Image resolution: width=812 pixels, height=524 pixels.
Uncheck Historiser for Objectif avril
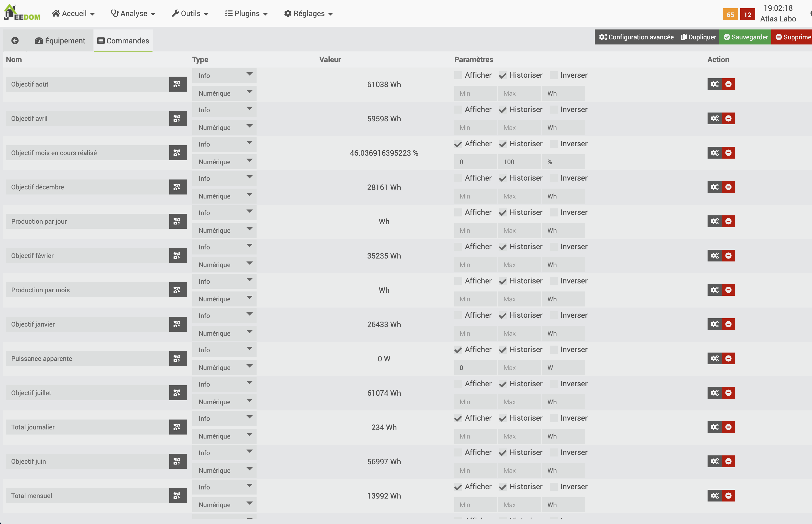point(503,110)
